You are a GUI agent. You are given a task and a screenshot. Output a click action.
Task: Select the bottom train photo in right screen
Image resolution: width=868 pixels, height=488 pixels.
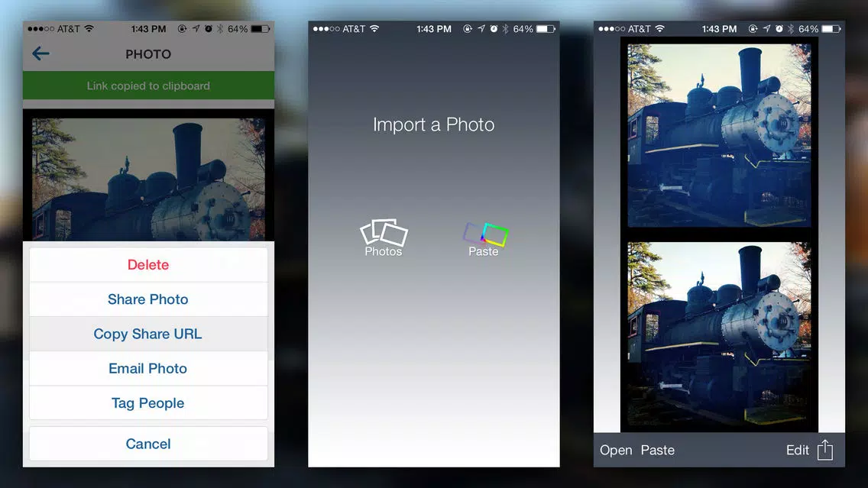(x=718, y=334)
